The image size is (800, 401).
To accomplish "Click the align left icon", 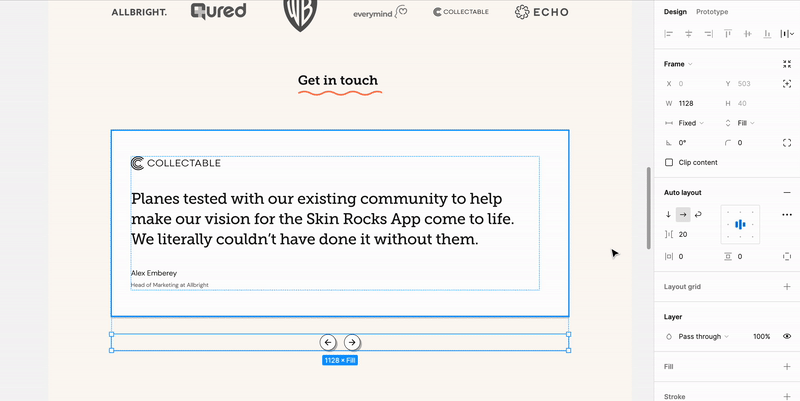I will [x=669, y=34].
